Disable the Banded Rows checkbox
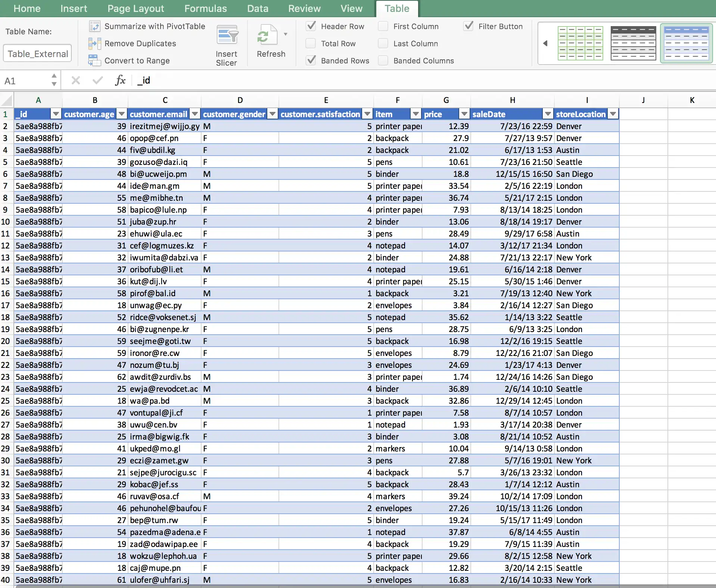The image size is (716, 588). [x=311, y=60]
